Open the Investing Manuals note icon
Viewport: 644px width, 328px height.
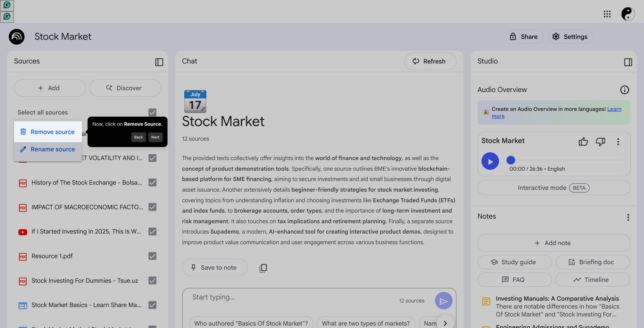coord(486,301)
